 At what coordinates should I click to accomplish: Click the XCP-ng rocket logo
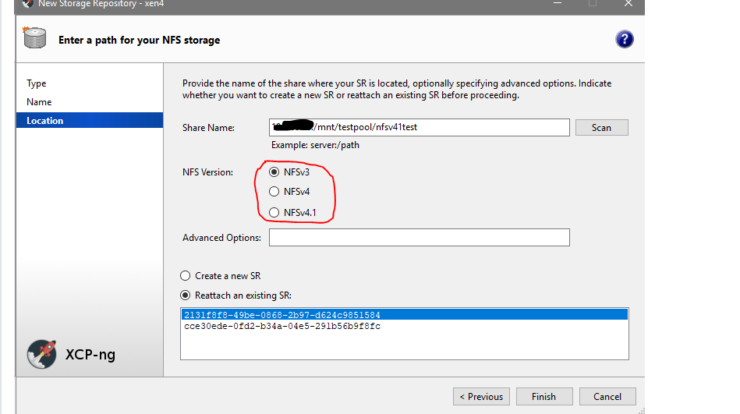42,353
